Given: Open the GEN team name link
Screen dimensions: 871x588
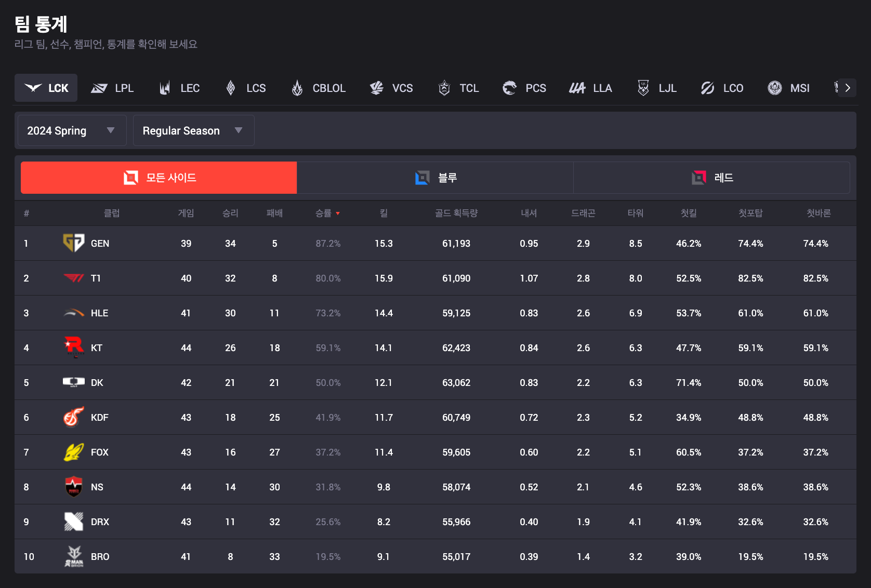Looking at the screenshot, I should [100, 243].
